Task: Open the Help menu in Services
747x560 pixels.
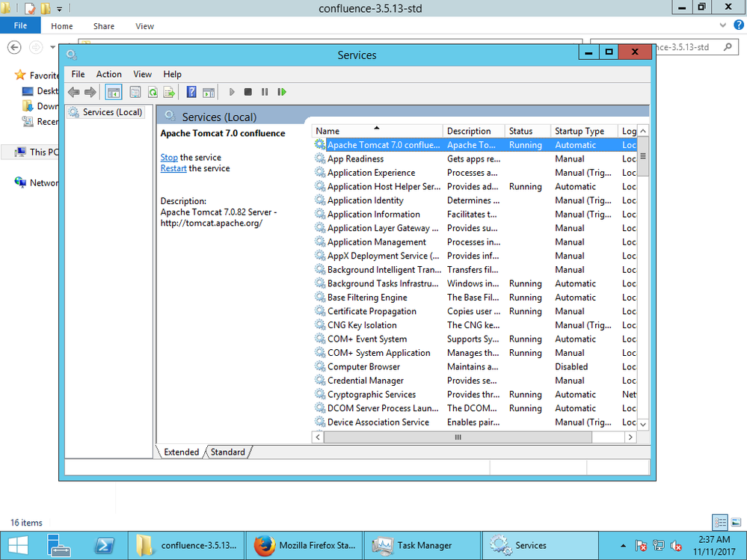Action: [x=172, y=74]
